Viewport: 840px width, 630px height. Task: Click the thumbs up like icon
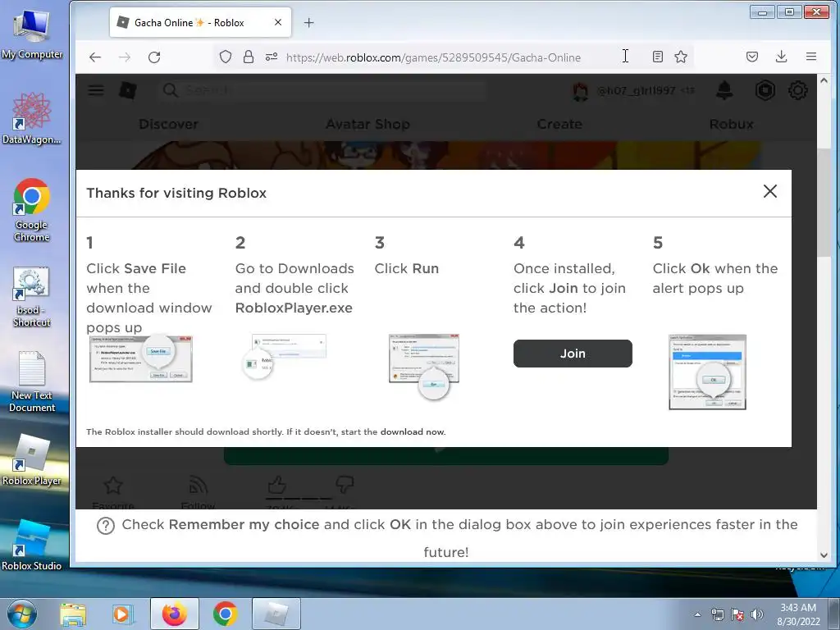pos(277,485)
